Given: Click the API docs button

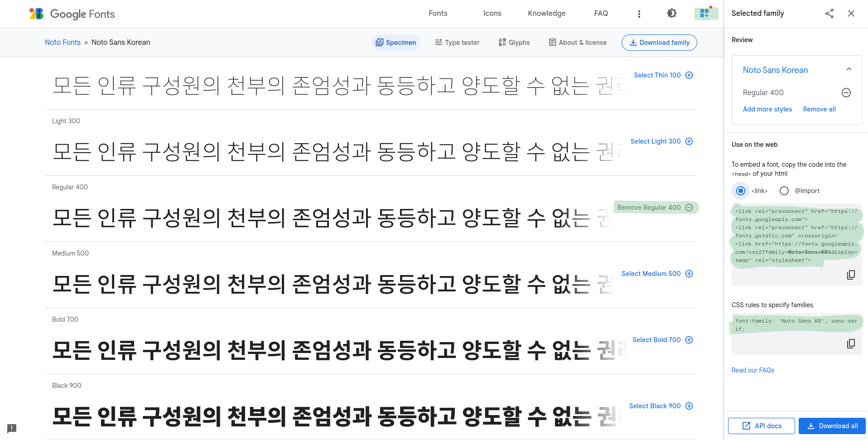Looking at the screenshot, I should (x=762, y=426).
